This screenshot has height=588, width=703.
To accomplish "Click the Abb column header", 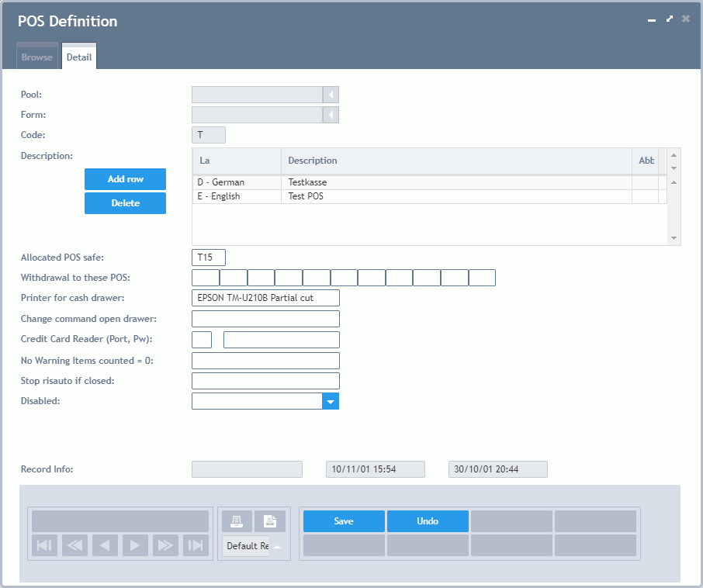I will pyautogui.click(x=646, y=161).
